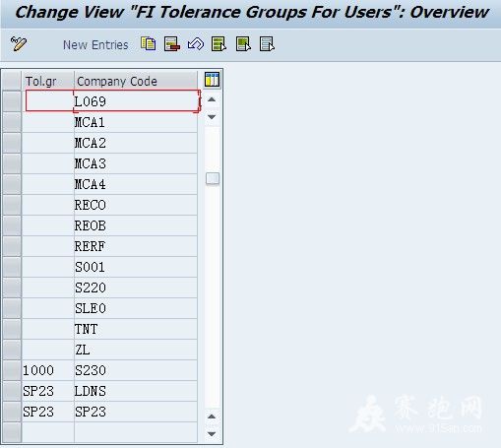The image size is (501, 448).
Task: Click the Copy As icon
Action: [x=149, y=43]
